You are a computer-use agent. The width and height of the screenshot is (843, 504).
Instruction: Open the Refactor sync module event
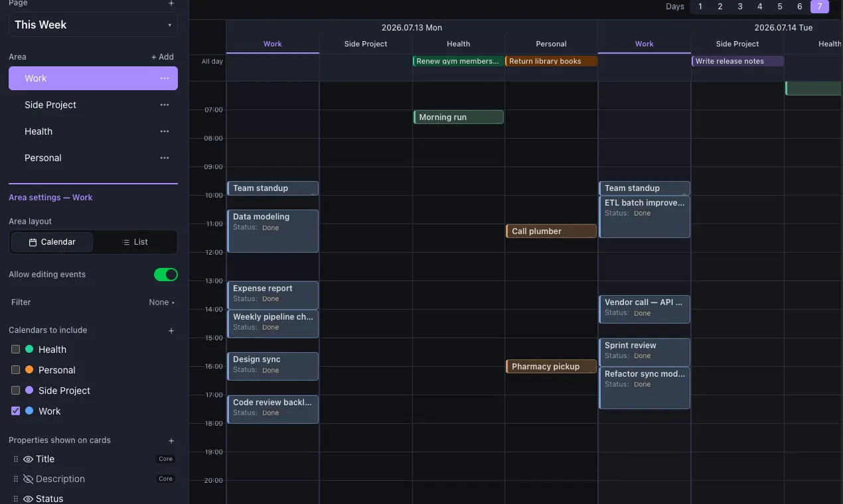pos(645,388)
